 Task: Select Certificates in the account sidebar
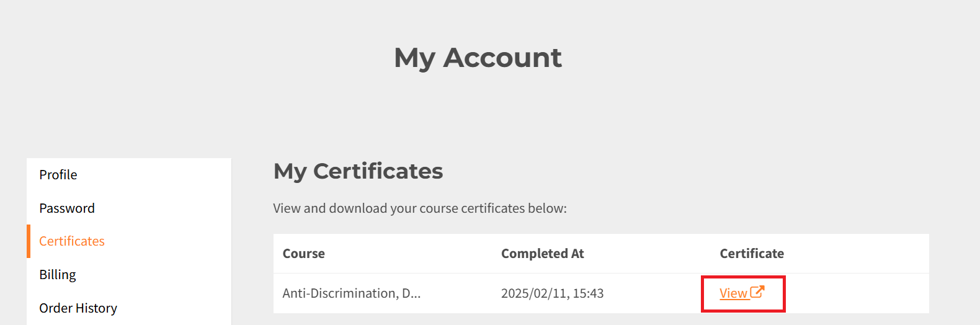point(72,241)
